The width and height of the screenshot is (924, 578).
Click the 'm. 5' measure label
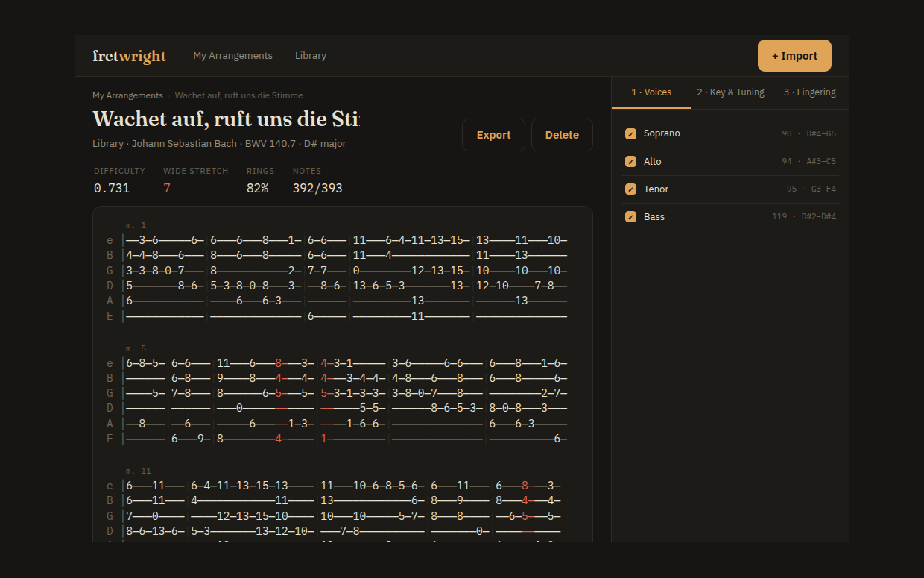(x=136, y=348)
